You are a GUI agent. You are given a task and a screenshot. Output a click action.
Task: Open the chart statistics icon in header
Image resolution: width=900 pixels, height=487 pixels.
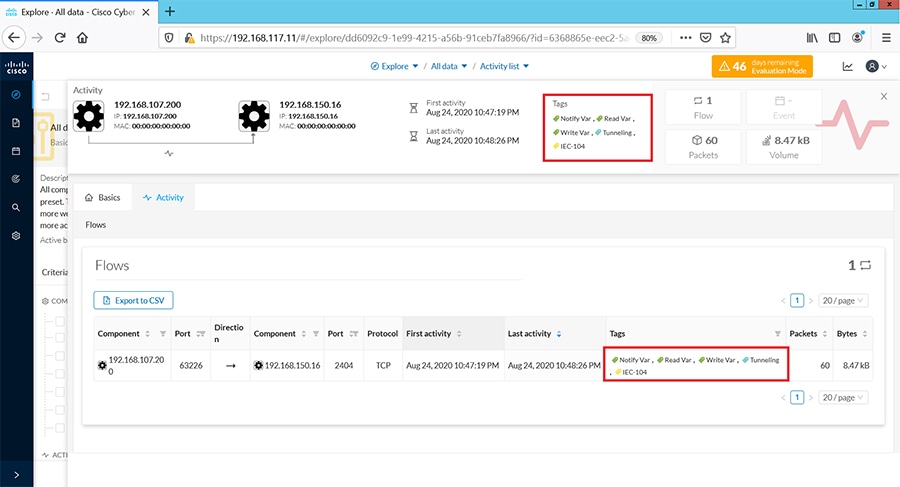[847, 67]
